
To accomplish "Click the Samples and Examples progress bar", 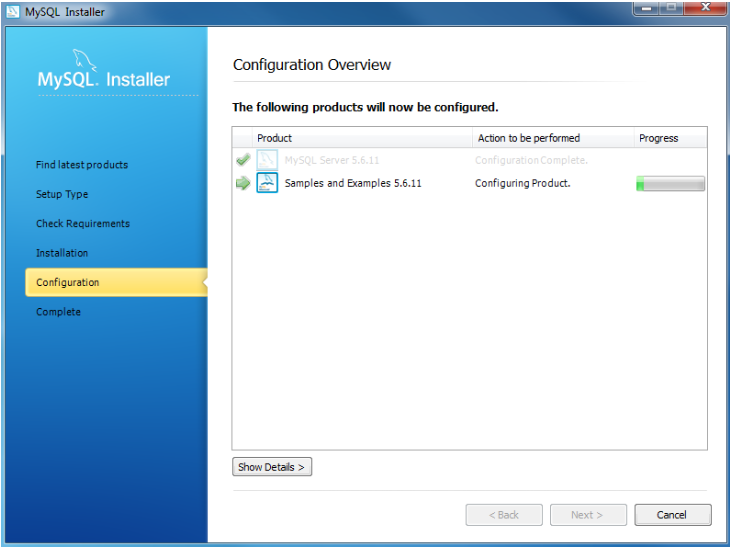I will 670,183.
